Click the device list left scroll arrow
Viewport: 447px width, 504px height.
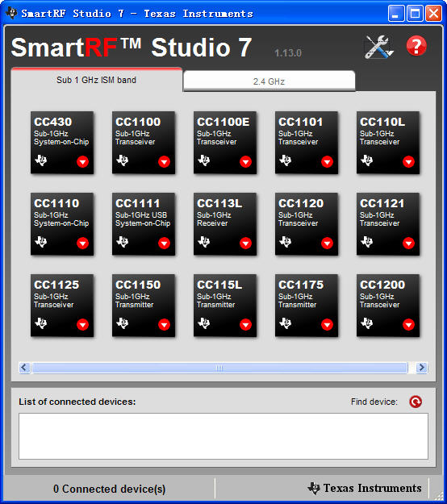[x=24, y=368]
